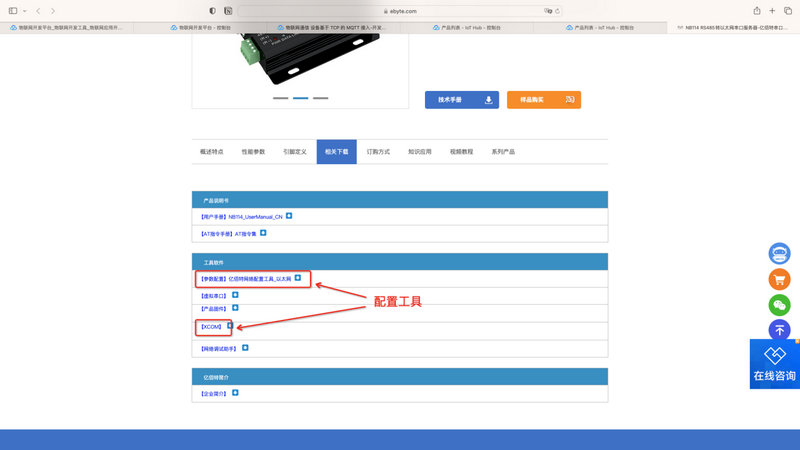Open the sidebar options dropdown arrow

(x=24, y=11)
